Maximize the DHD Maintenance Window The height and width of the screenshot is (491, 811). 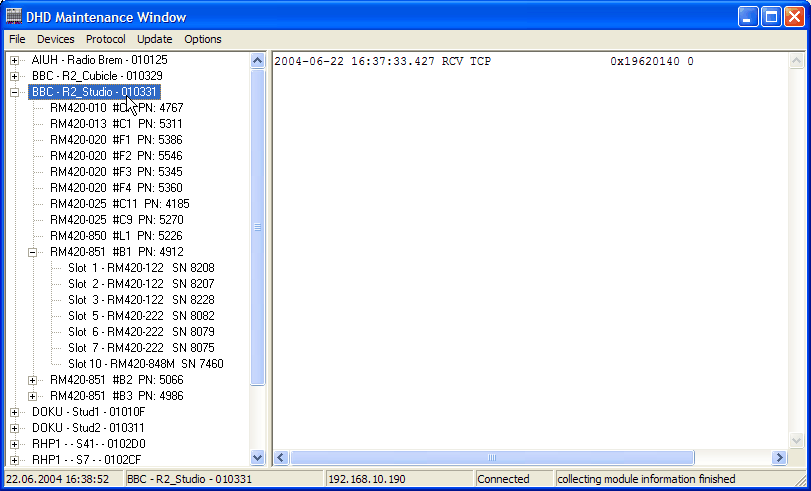pos(771,17)
